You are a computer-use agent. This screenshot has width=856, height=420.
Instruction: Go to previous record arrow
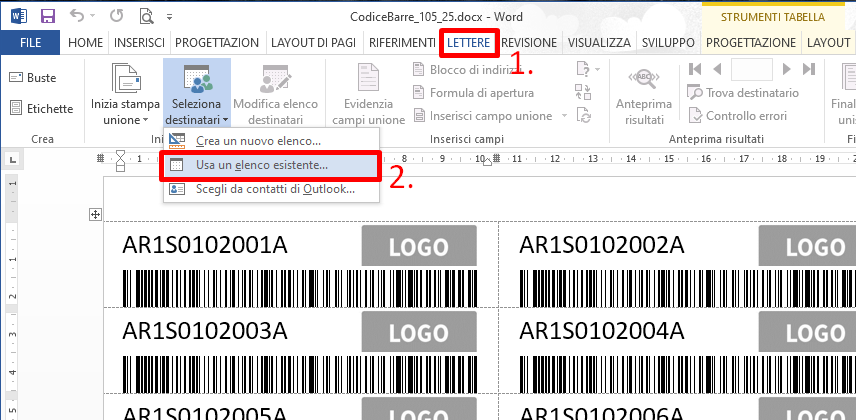[717, 69]
